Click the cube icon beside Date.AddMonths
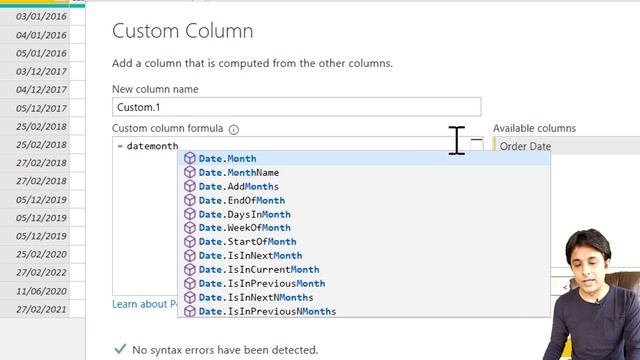This screenshot has width=640, height=360. click(190, 186)
